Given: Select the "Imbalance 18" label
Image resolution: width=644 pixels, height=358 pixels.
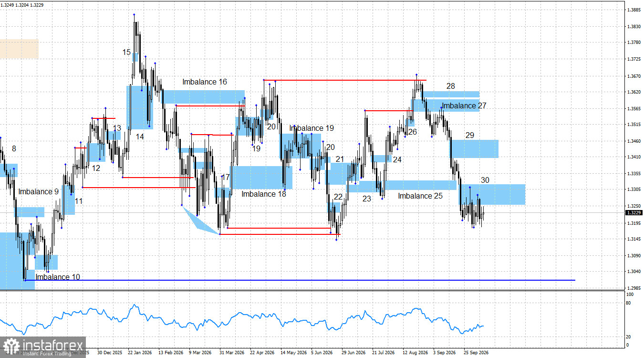Looking at the screenshot, I should [264, 194].
